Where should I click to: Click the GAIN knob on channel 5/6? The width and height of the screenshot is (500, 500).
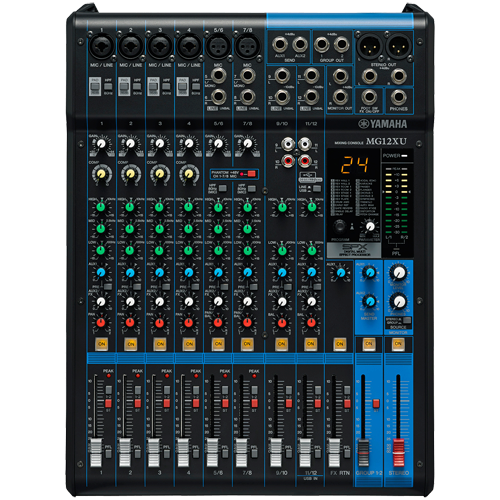[x=218, y=144]
